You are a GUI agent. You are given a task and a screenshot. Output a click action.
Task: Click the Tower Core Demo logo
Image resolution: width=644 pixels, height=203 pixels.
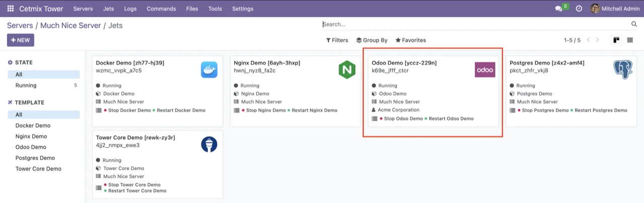pyautogui.click(x=209, y=144)
